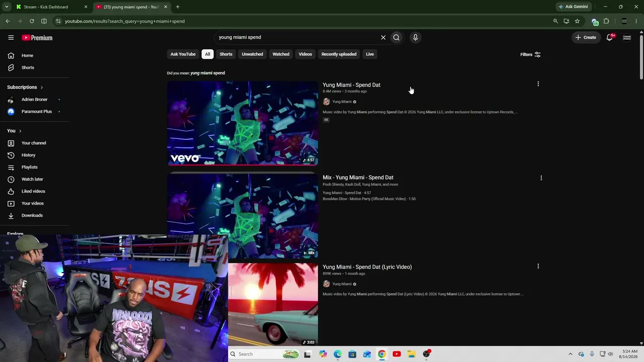
Task: Click the Ask Gemini button
Action: pyautogui.click(x=573, y=7)
